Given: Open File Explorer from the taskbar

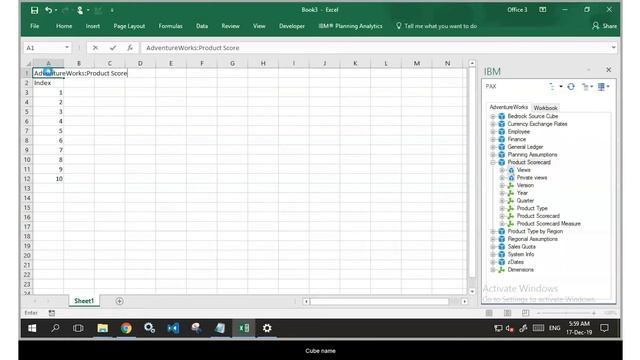Looking at the screenshot, I should (102, 328).
